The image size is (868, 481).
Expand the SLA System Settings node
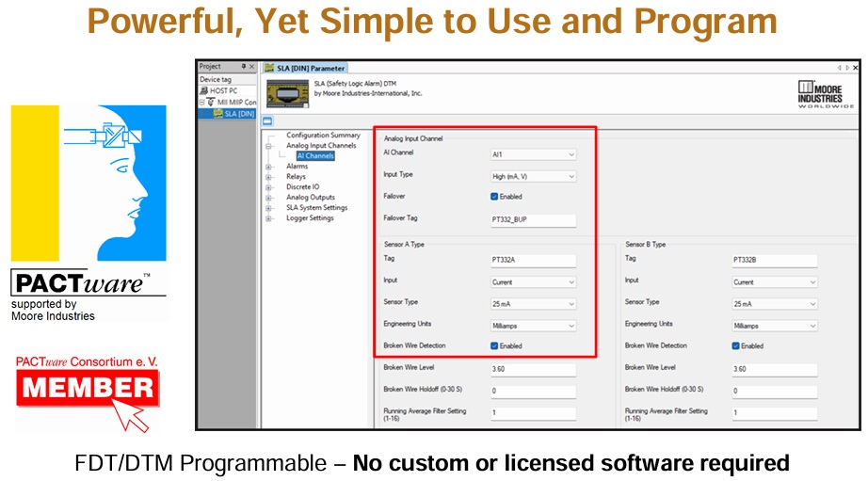pos(269,208)
